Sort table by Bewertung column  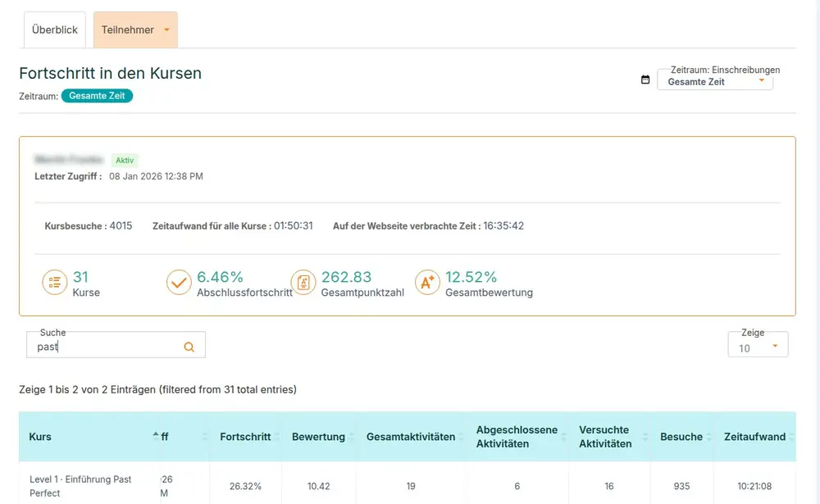[x=318, y=437]
